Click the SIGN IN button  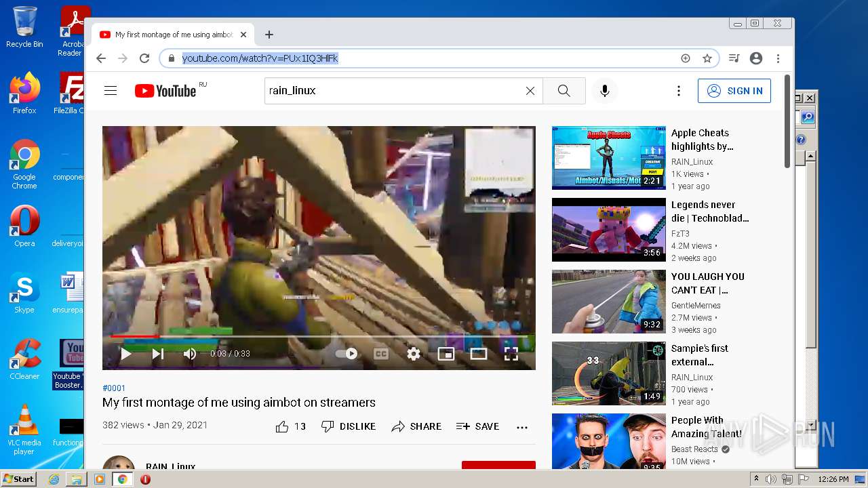(x=734, y=91)
